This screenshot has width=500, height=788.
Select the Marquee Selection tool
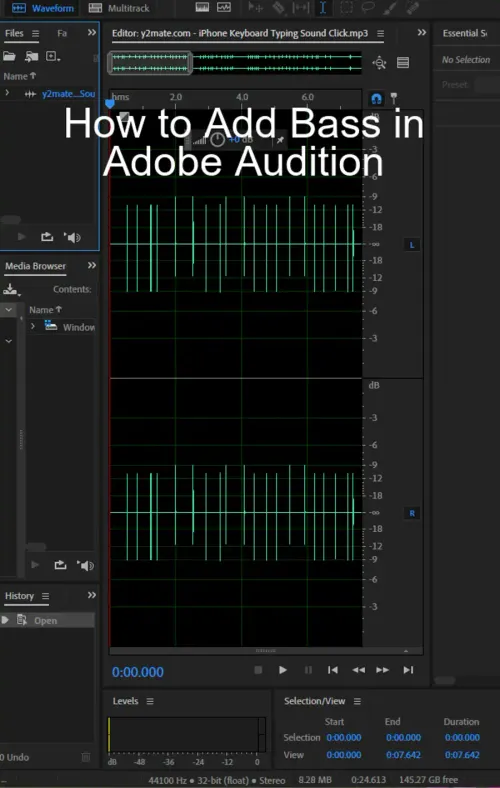(x=346, y=7)
